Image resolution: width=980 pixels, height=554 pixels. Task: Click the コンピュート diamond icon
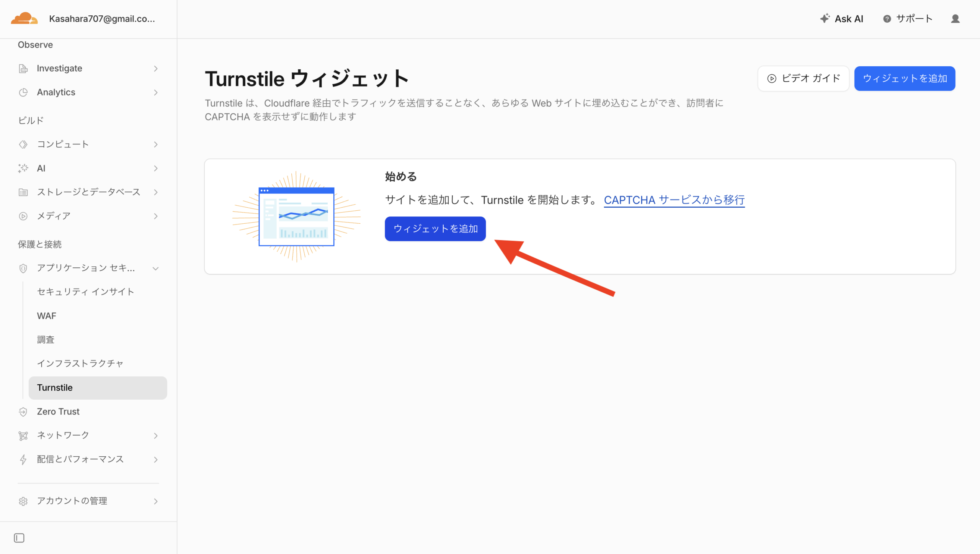pyautogui.click(x=23, y=144)
